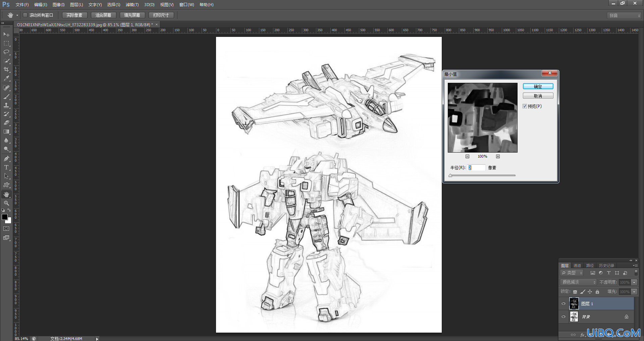The image size is (644, 341).
Task: Swap foreground and background colors
Action: 9,210
